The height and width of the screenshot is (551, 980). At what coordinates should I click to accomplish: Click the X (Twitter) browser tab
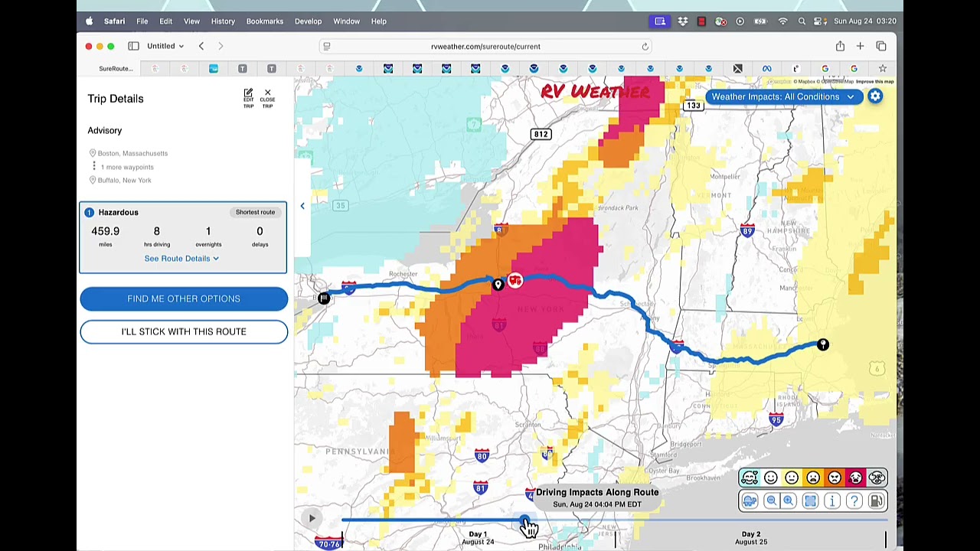pos(737,69)
